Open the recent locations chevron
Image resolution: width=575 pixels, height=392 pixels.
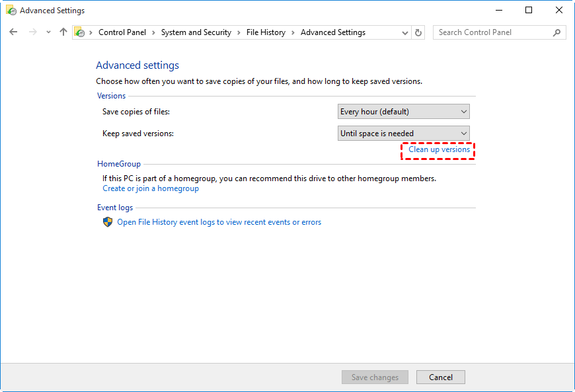(48, 32)
